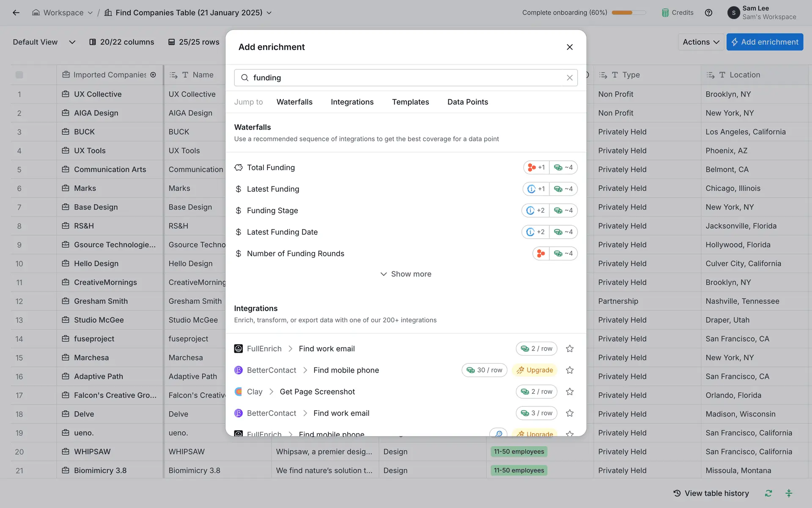This screenshot has width=812, height=508.
Task: Star BetterContact Find mobile phone integration
Action: (x=569, y=370)
